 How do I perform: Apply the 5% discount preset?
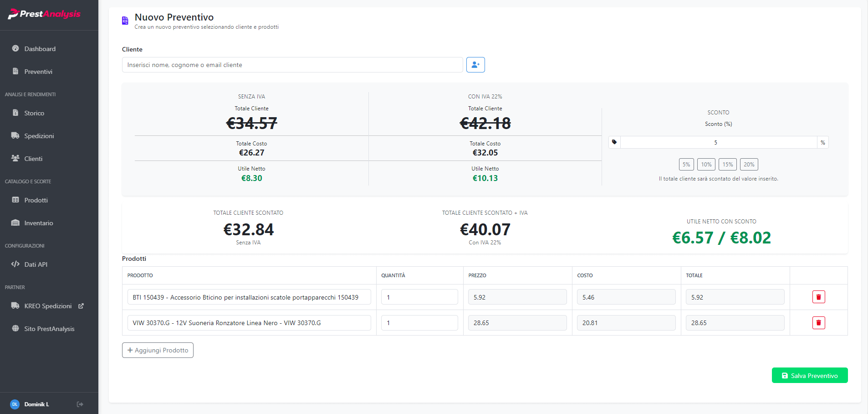pyautogui.click(x=686, y=165)
